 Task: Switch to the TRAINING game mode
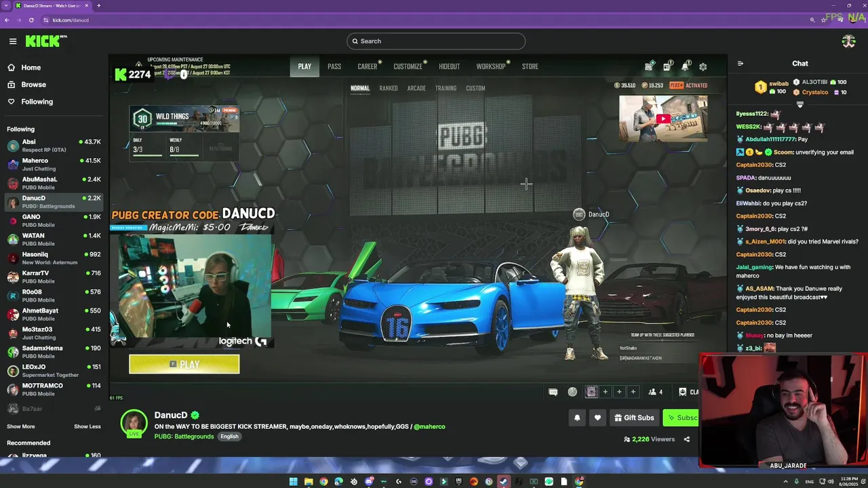point(446,88)
